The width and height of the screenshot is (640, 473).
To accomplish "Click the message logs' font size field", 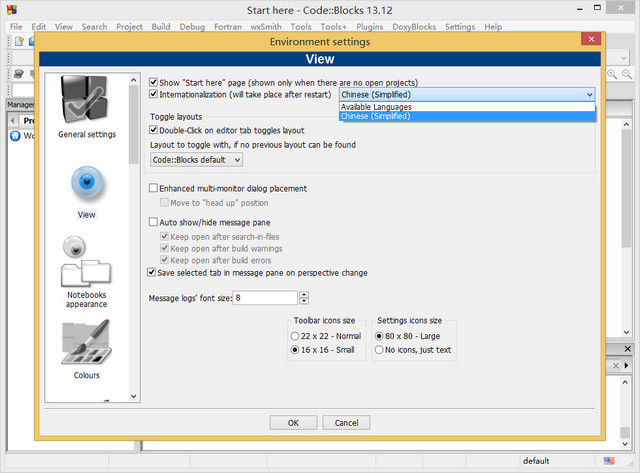I will pos(265,298).
